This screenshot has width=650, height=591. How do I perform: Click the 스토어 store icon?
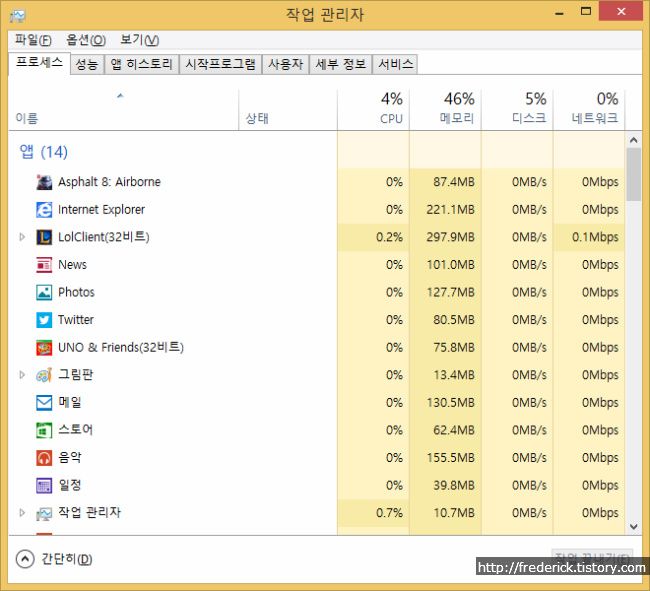pos(44,430)
